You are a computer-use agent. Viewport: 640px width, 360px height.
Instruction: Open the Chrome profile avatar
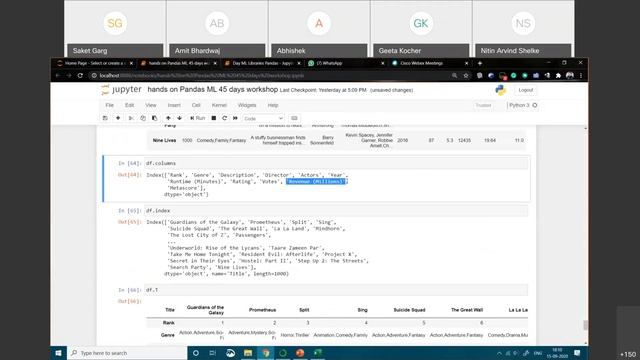[x=570, y=76]
